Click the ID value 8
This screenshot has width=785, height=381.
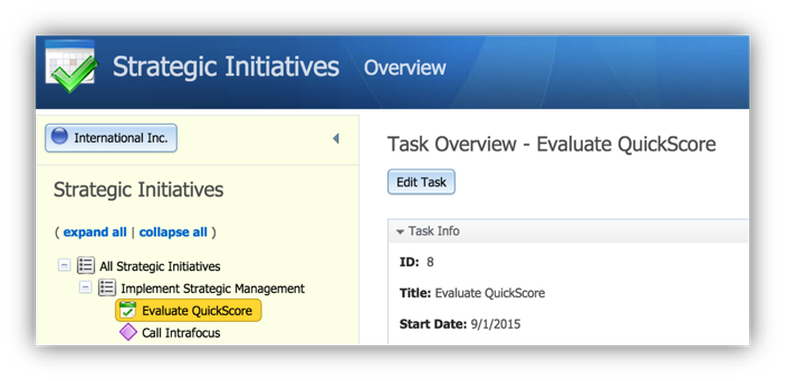430,262
